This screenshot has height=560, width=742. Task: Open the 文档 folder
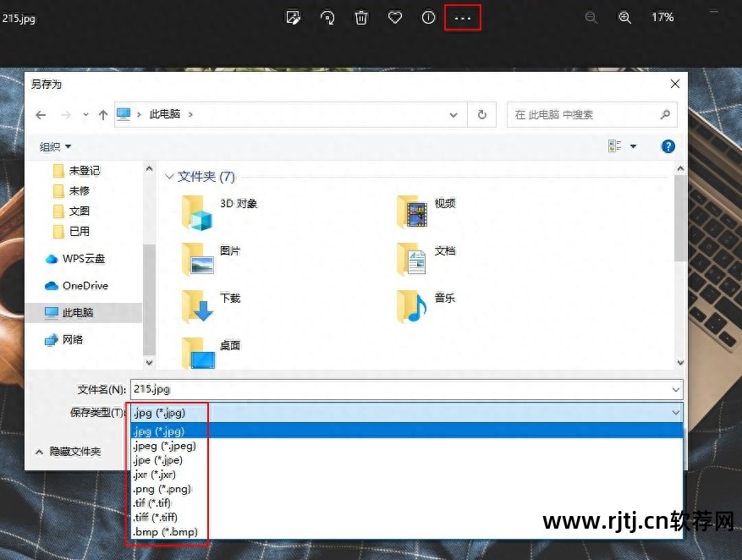[x=426, y=259]
